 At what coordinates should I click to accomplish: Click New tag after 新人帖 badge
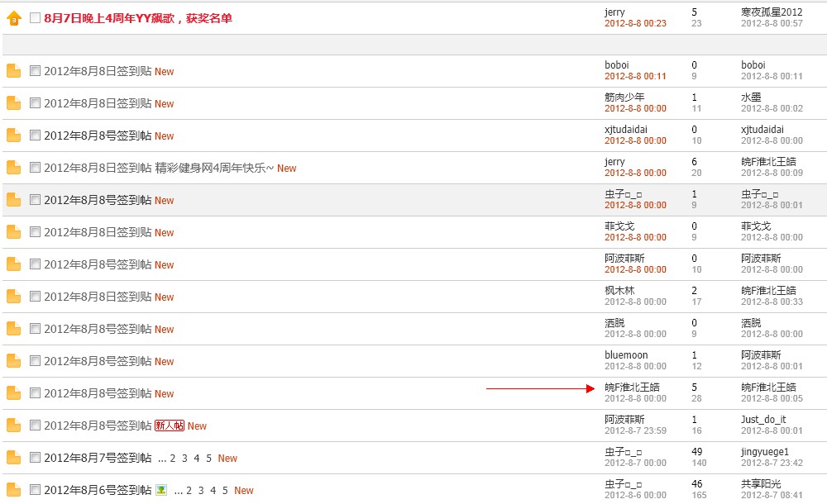[198, 426]
